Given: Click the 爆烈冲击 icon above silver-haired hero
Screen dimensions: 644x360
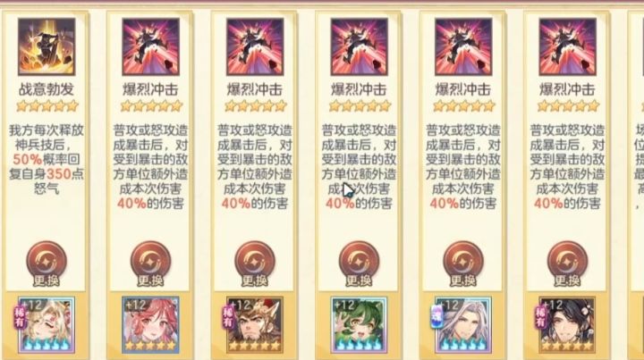Looking at the screenshot, I should [463, 46].
